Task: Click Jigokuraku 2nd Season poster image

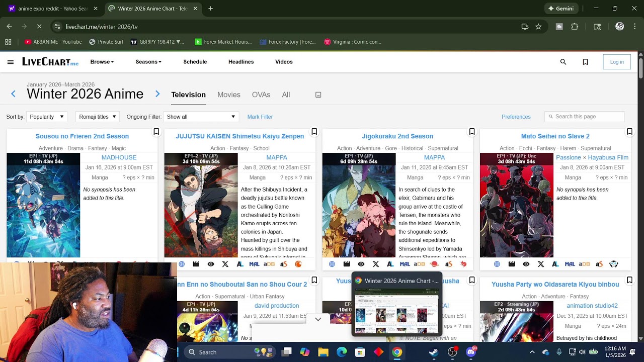Action: click(359, 205)
